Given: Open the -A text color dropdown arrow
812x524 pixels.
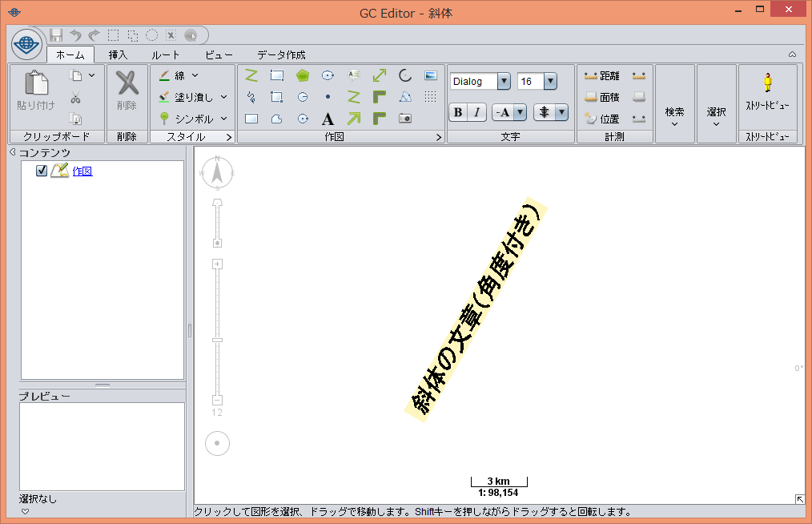Looking at the screenshot, I should (x=520, y=112).
